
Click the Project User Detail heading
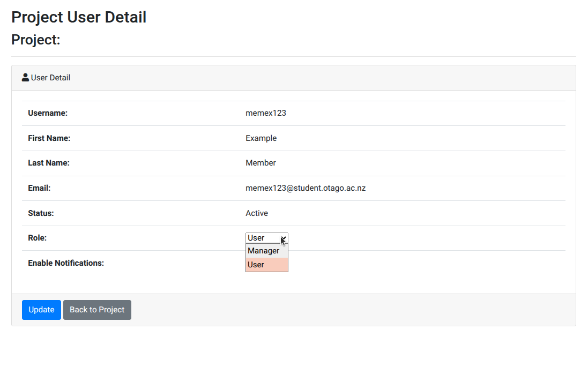79,17
